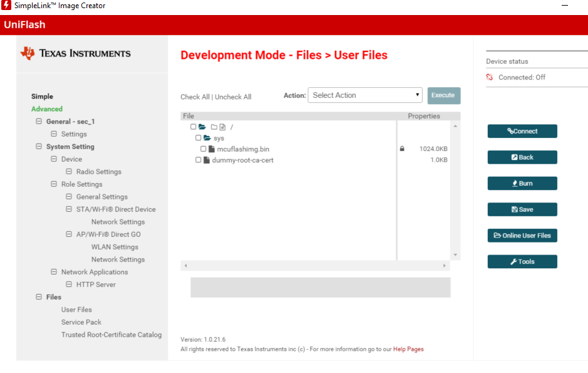588x373 pixels.
Task: Open the Tools menu button
Action: (x=522, y=261)
